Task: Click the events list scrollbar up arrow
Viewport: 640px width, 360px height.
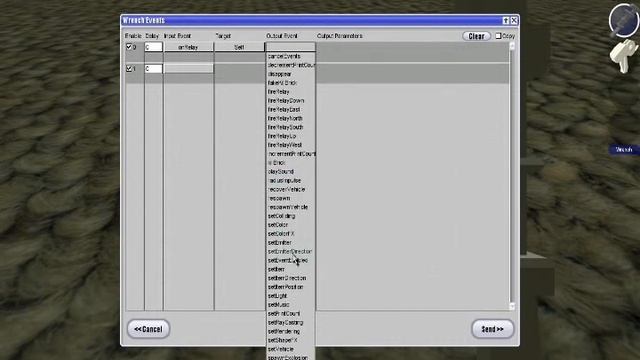Action: click(512, 46)
